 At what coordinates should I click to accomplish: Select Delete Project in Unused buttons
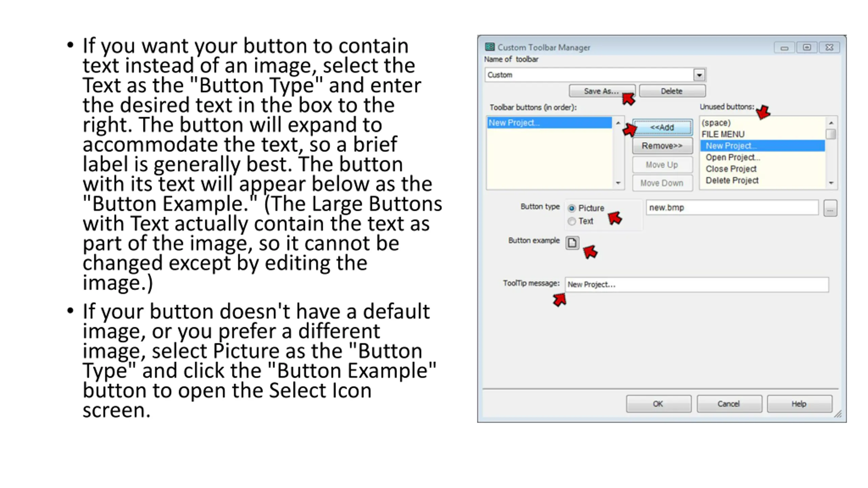[763, 180]
